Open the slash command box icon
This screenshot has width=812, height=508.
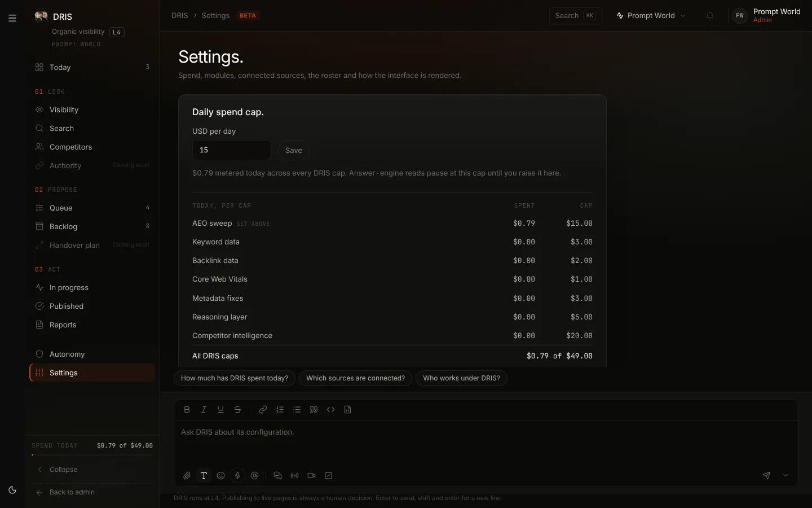(x=328, y=476)
